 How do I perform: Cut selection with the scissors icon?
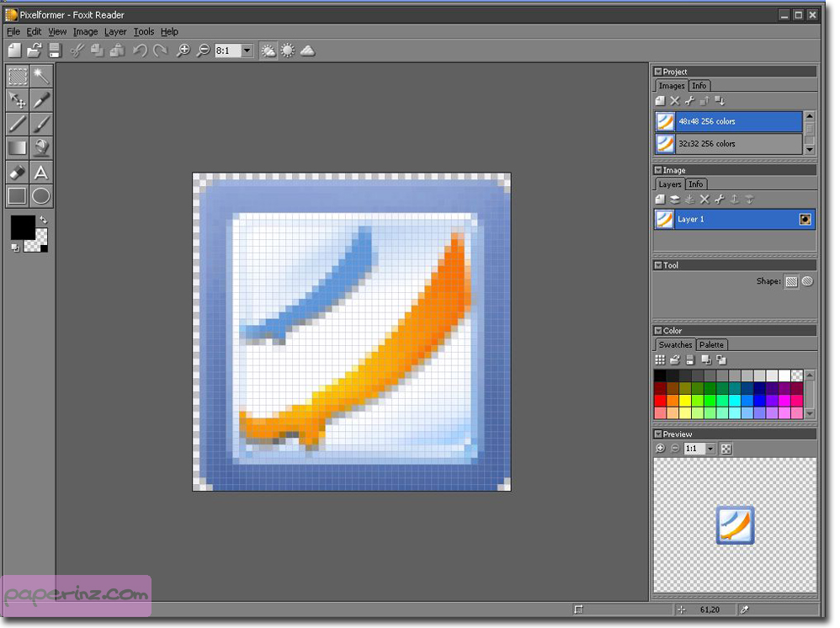click(x=77, y=51)
